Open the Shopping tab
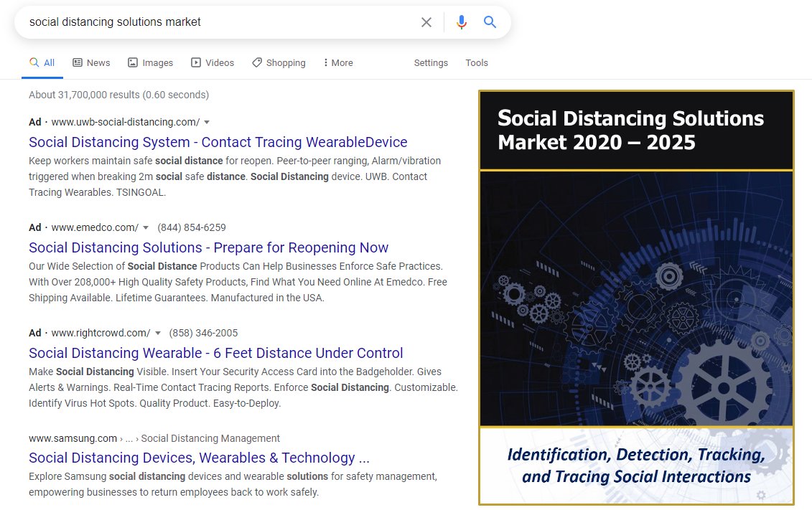The image size is (812, 510). 279,62
